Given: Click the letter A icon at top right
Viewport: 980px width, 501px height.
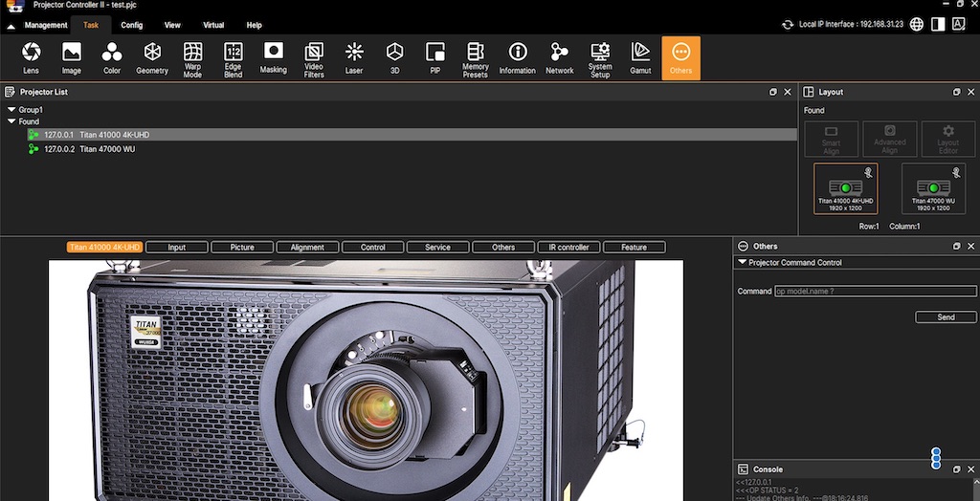Looking at the screenshot, I should (958, 24).
